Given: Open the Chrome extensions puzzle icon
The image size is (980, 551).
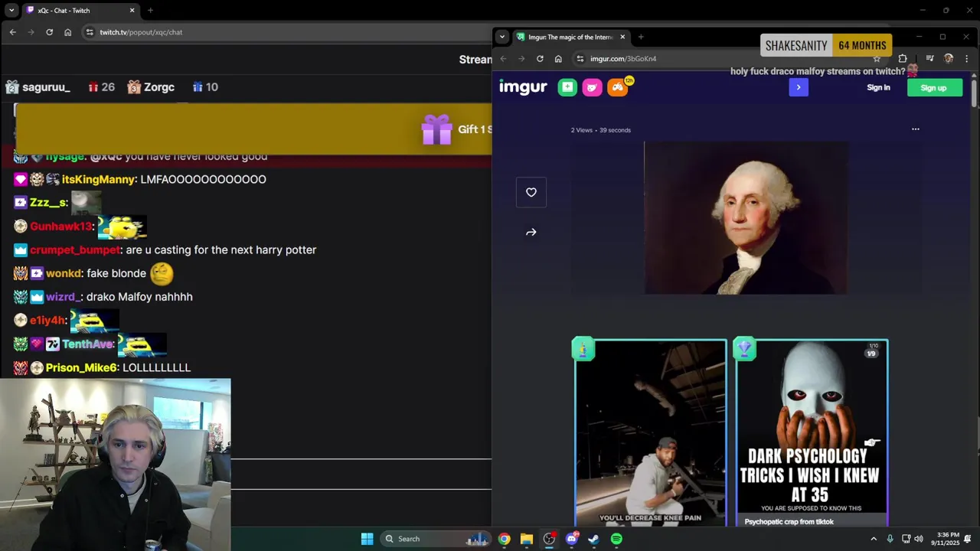Looking at the screenshot, I should click(x=903, y=59).
